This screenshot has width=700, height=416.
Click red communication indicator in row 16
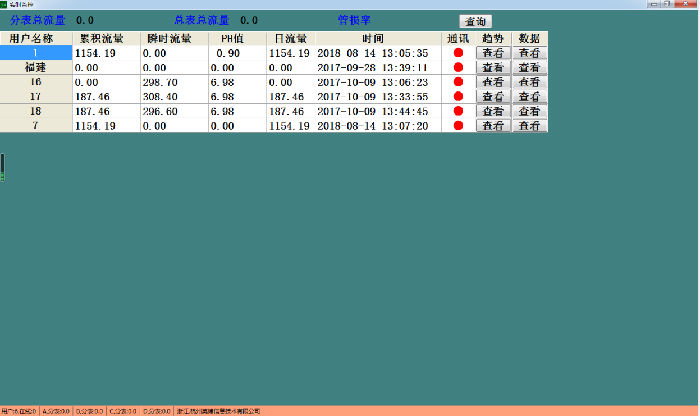click(458, 82)
